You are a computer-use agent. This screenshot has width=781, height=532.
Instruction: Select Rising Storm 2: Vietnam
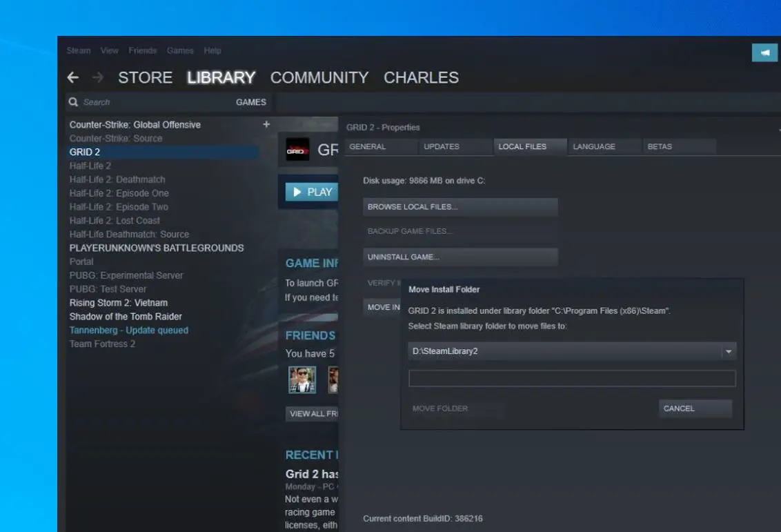coord(119,303)
